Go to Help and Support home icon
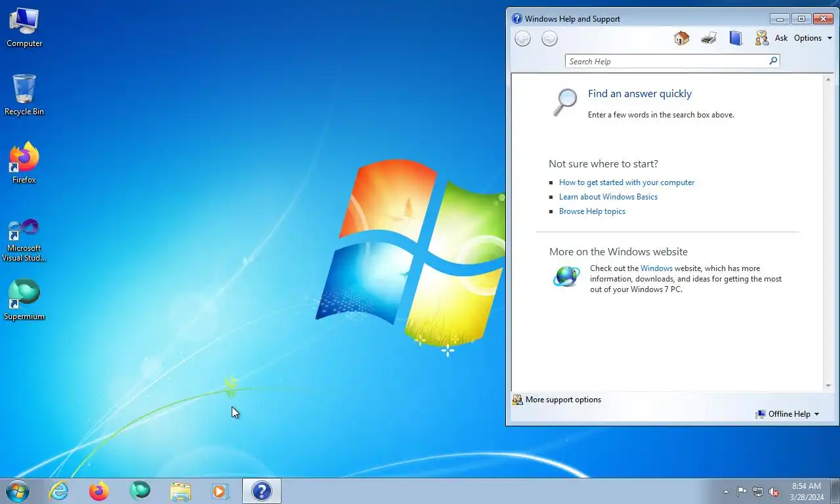 coord(681,38)
